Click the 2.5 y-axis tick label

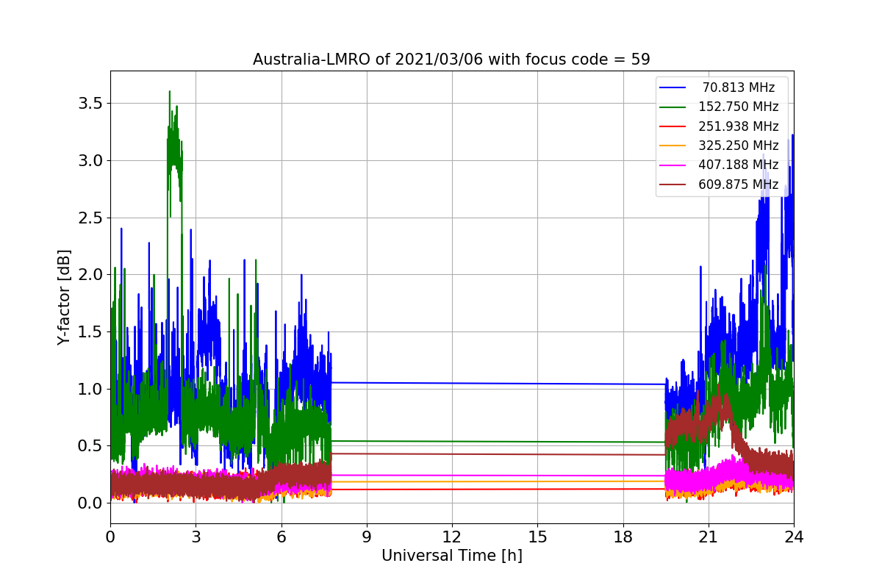(x=90, y=218)
